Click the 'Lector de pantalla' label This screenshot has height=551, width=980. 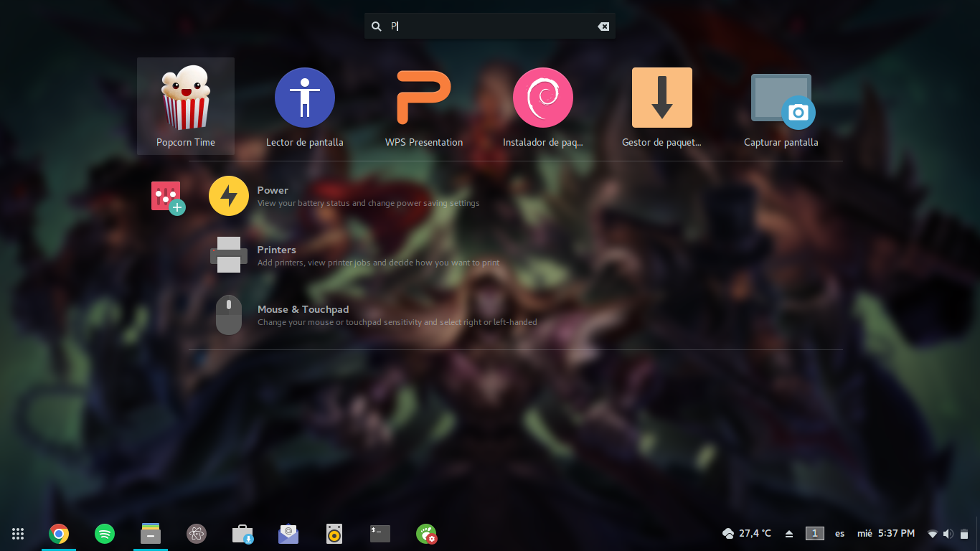pyautogui.click(x=305, y=142)
